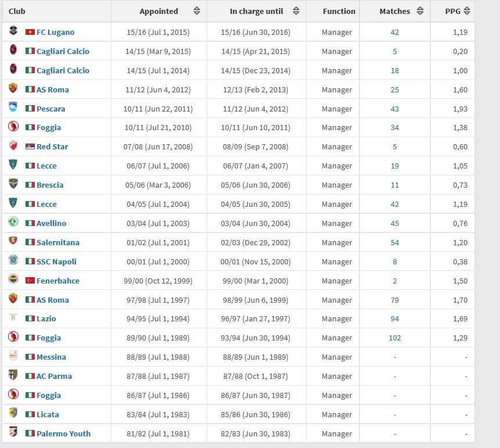Open the 94 matches link for Lazio

(x=395, y=319)
